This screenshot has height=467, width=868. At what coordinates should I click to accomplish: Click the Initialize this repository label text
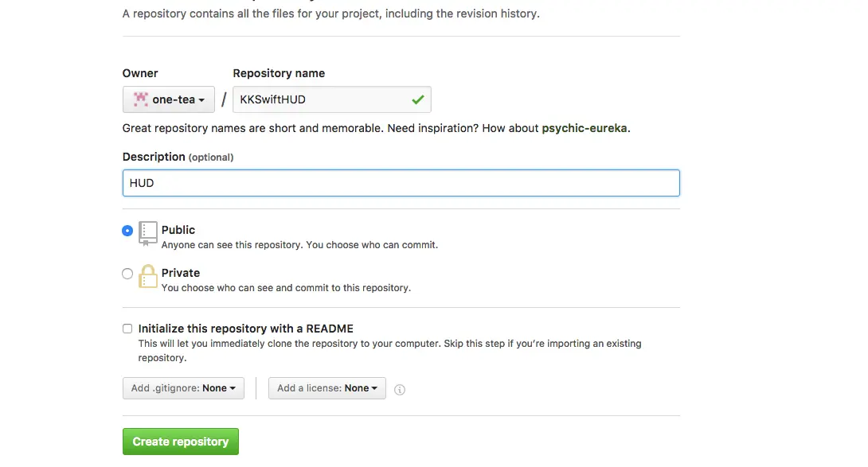[x=246, y=329]
